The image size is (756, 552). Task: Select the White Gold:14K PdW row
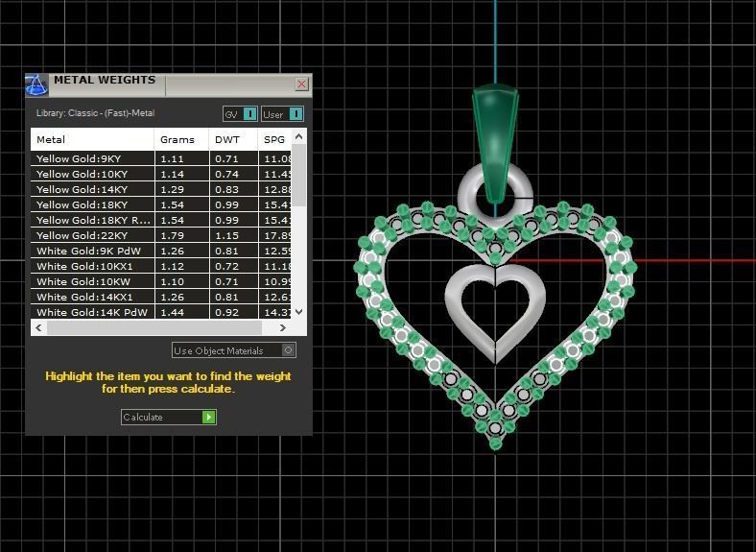(x=161, y=312)
